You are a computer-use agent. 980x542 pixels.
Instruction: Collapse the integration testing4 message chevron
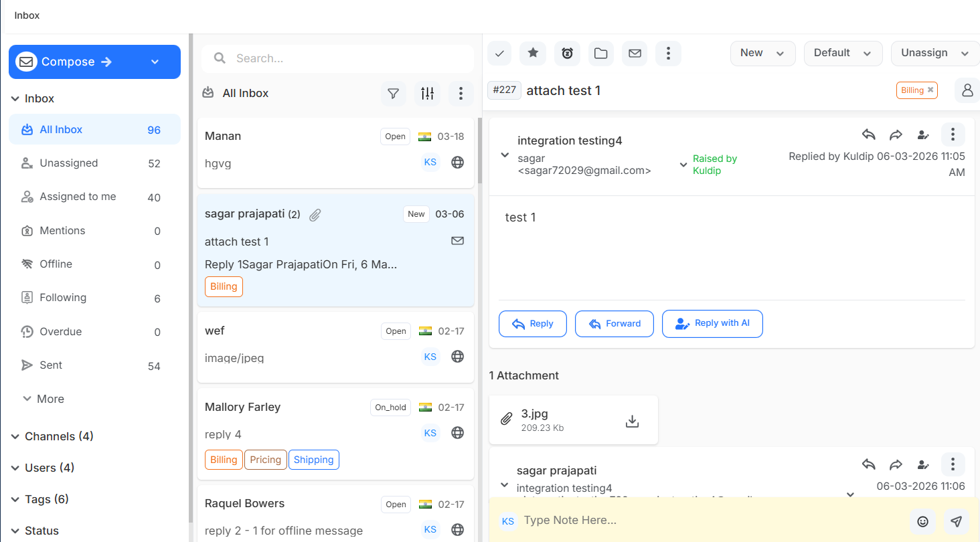[505, 155]
